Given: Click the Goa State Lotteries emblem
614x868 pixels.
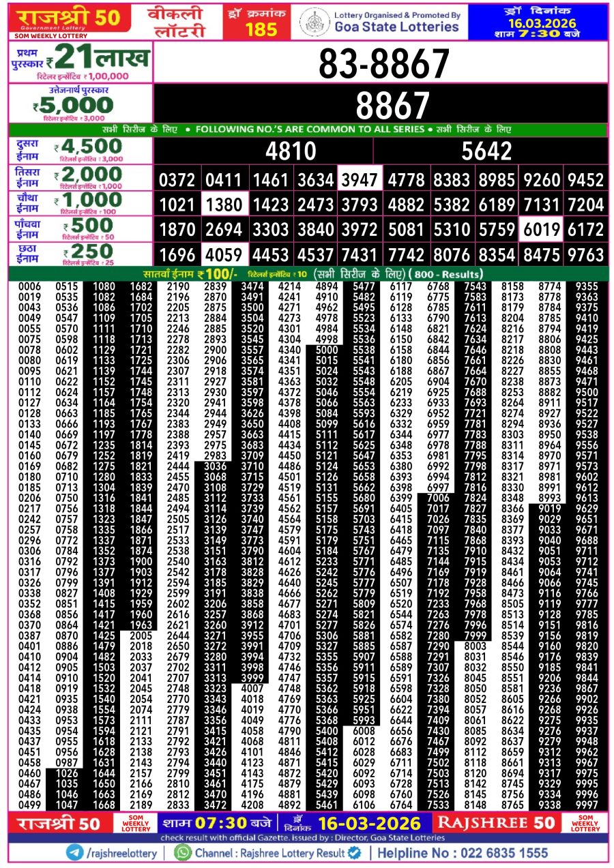Looking at the screenshot, I should point(315,21).
